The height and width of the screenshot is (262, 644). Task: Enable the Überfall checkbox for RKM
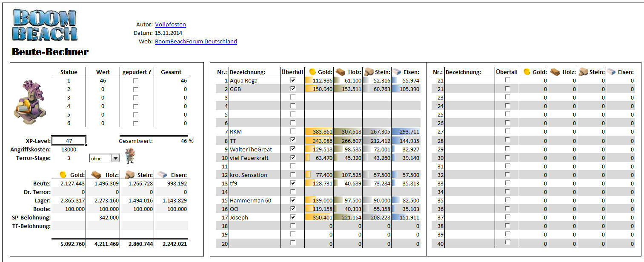click(292, 131)
